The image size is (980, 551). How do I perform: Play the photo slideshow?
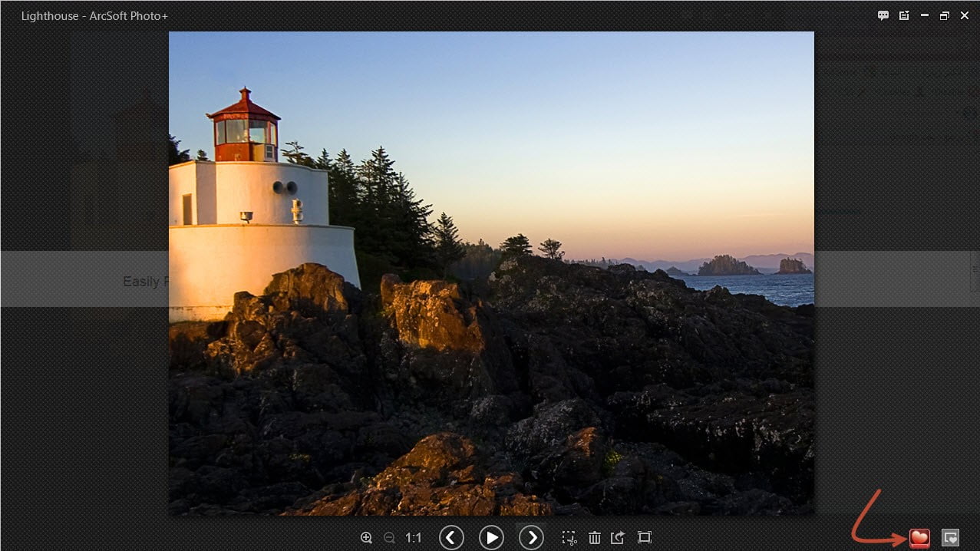491,537
